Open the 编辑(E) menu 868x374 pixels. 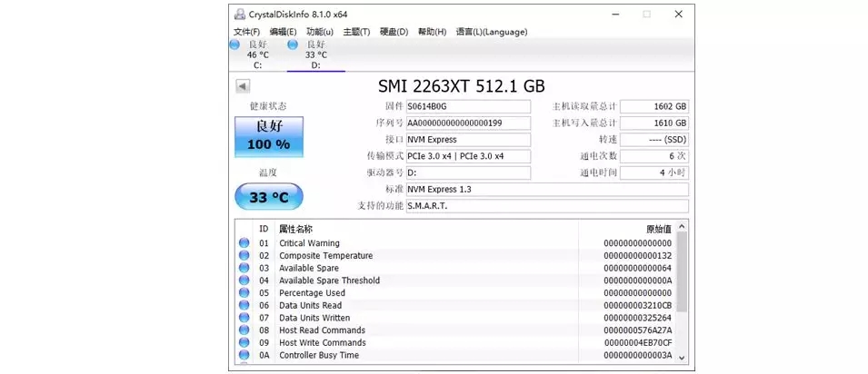coord(283,32)
